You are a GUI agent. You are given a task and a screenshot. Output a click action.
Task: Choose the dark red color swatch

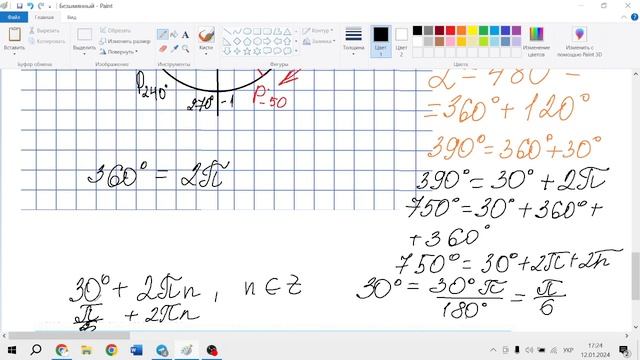(439, 31)
